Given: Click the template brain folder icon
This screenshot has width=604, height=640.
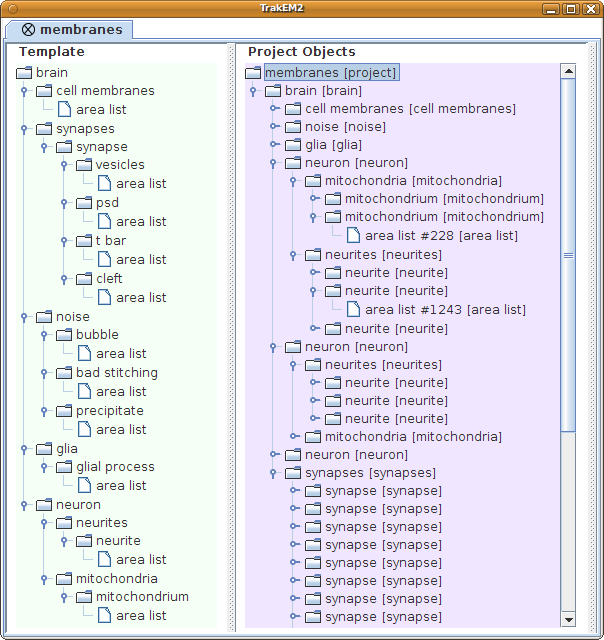Looking at the screenshot, I should coord(25,73).
